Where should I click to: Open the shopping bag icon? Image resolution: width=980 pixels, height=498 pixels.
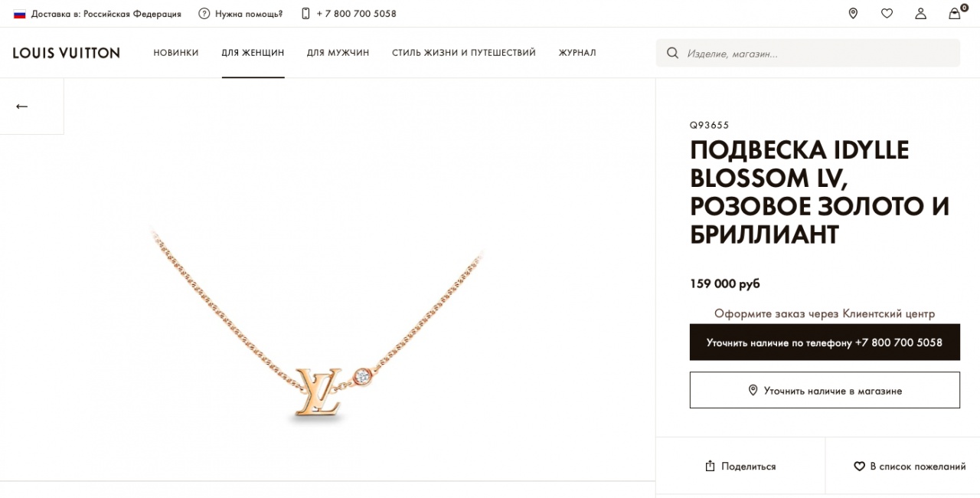pyautogui.click(x=955, y=13)
